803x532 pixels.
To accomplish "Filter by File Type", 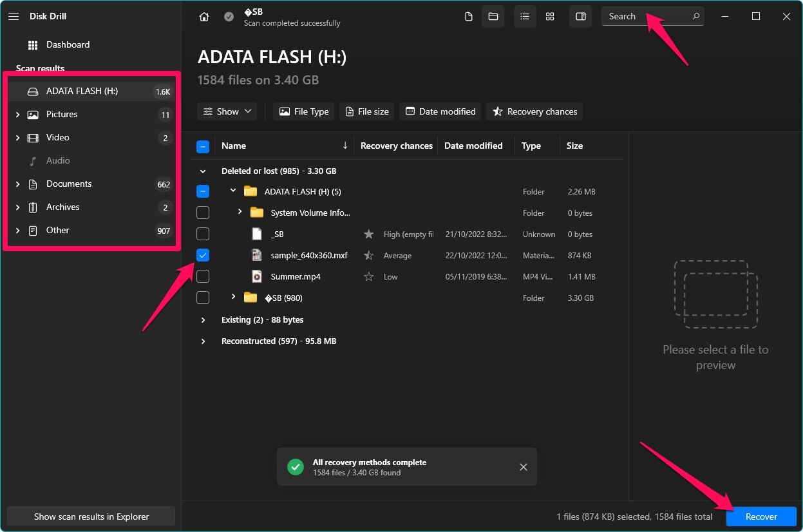I will click(x=304, y=111).
